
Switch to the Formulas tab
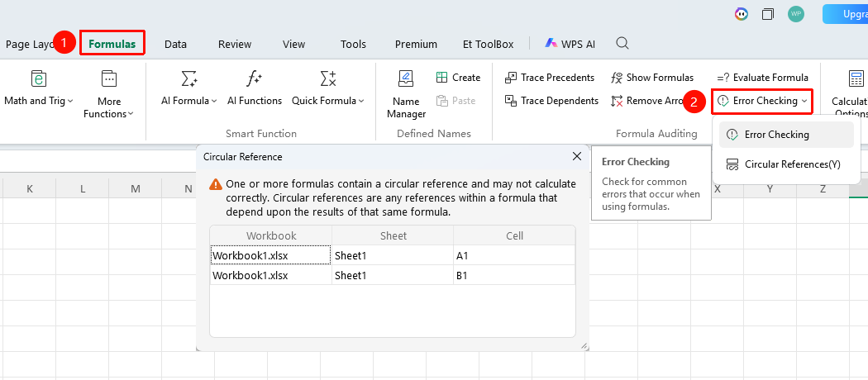click(112, 45)
